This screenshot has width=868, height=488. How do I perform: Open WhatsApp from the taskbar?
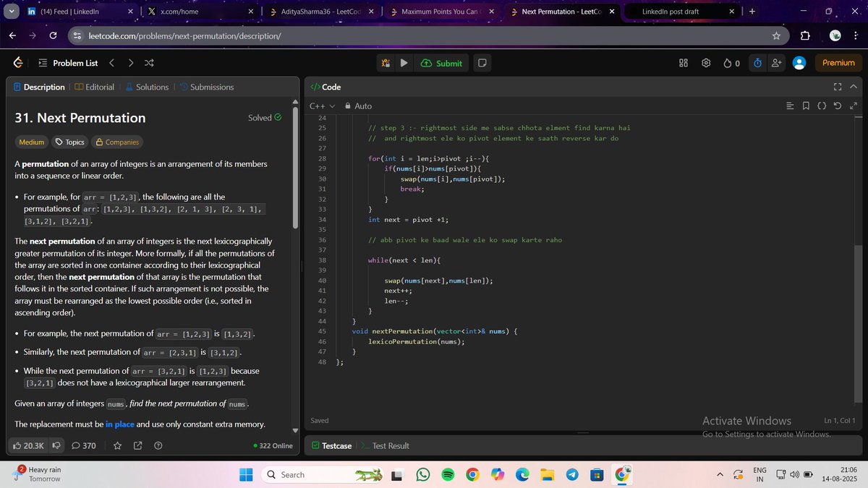[x=423, y=475]
